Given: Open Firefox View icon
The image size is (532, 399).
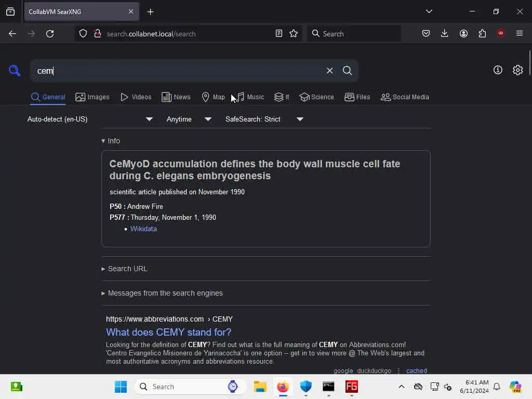Looking at the screenshot, I should [10, 11].
